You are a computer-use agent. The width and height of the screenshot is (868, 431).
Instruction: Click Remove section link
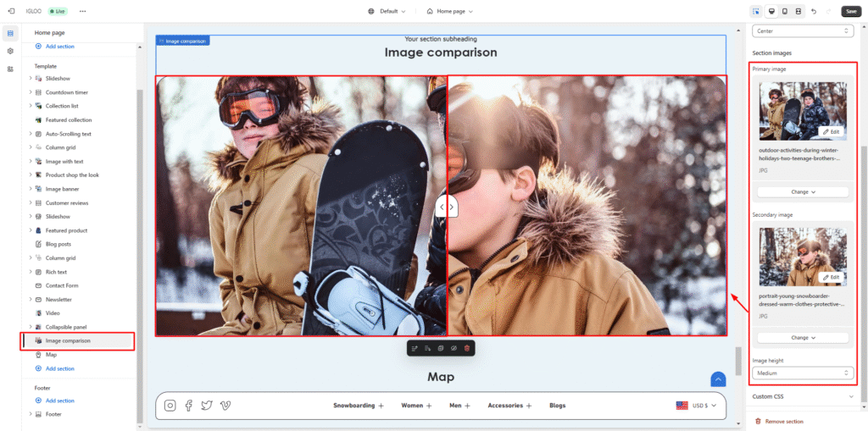coord(783,421)
